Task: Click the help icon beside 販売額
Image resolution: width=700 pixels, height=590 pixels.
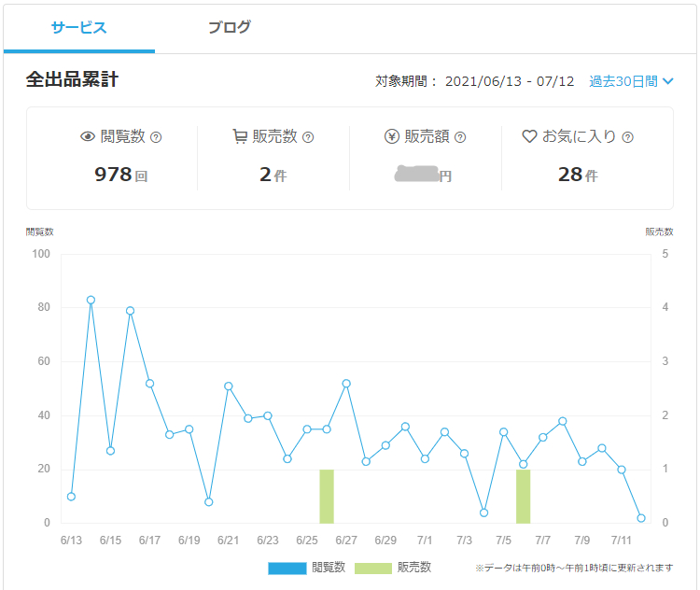Action: pos(460,137)
